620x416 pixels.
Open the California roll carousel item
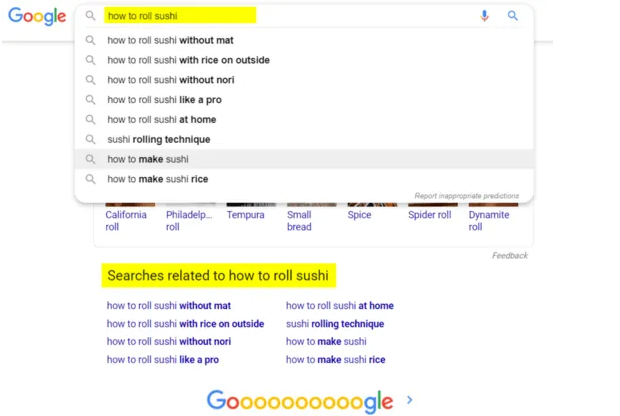tap(126, 220)
